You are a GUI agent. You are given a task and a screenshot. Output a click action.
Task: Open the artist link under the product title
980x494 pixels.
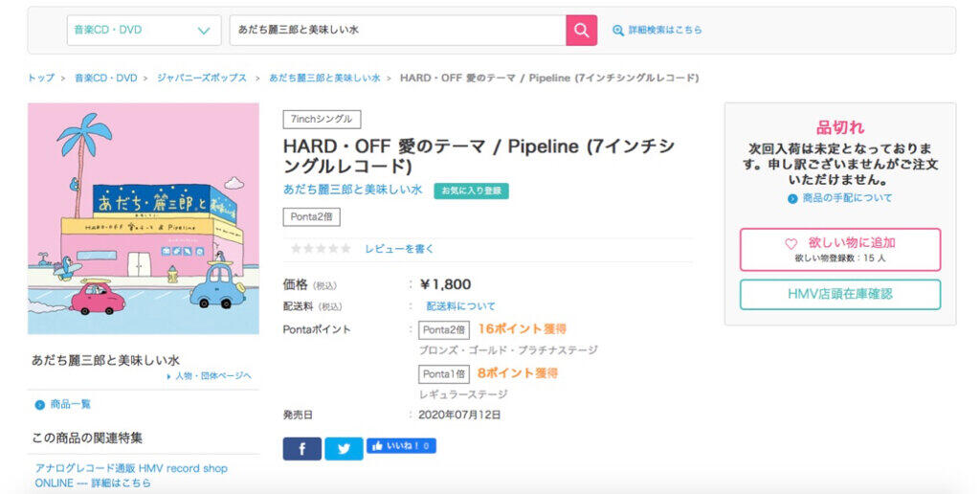353,190
